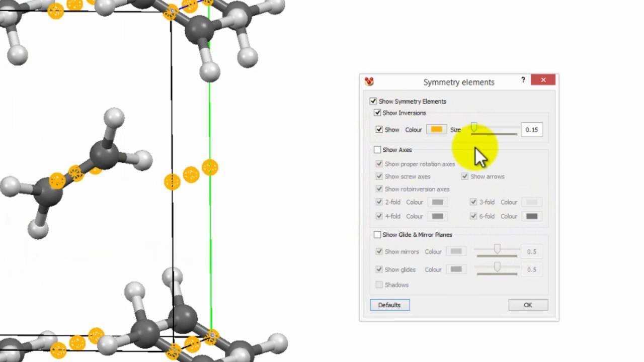Viewport: 644px width, 362px height.
Task: Close the Symmetry elements dialog
Action: point(543,80)
